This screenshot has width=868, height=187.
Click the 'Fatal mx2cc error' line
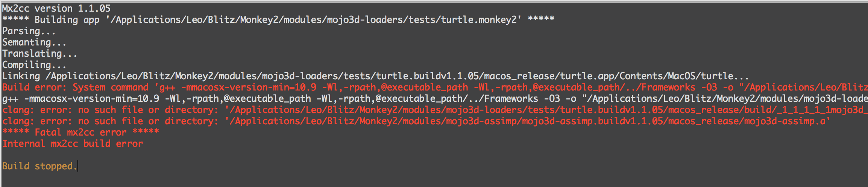80,132
